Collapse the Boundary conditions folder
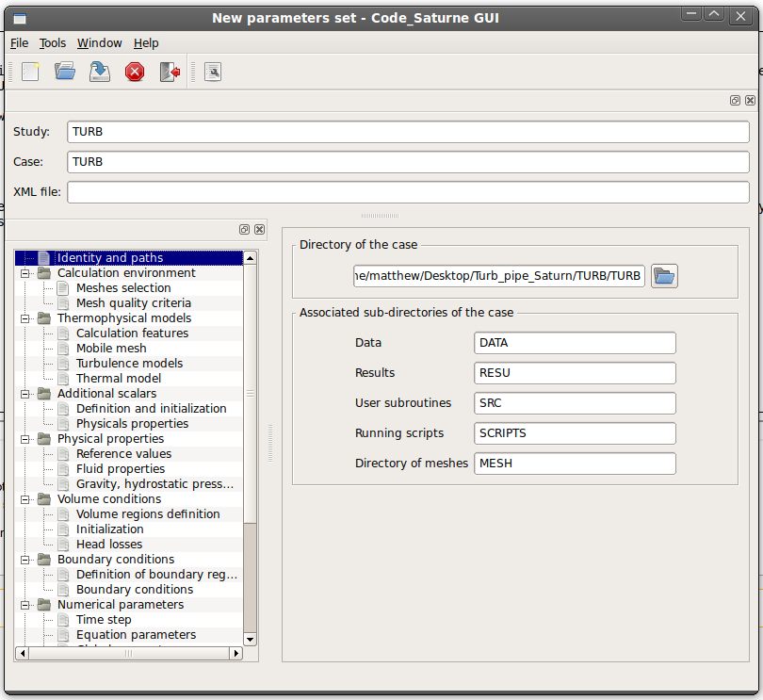 point(24,561)
